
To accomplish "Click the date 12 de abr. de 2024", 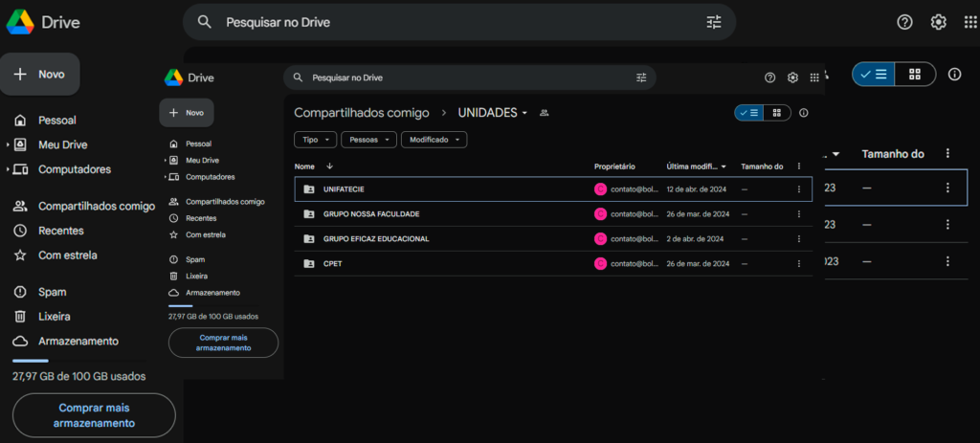I will tap(698, 189).
